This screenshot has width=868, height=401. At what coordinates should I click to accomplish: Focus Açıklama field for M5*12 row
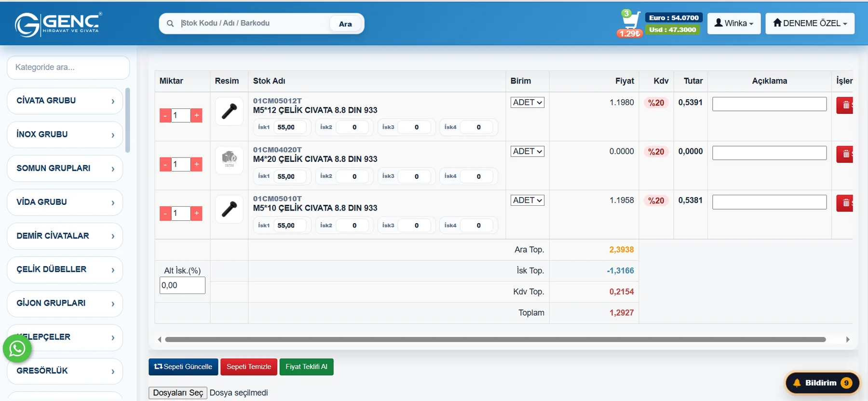pyautogui.click(x=769, y=104)
